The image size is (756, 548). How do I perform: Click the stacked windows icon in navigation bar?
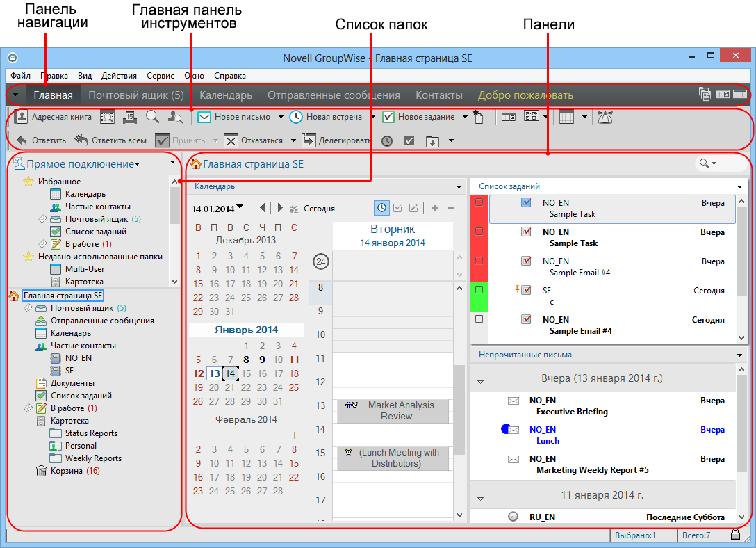[705, 94]
